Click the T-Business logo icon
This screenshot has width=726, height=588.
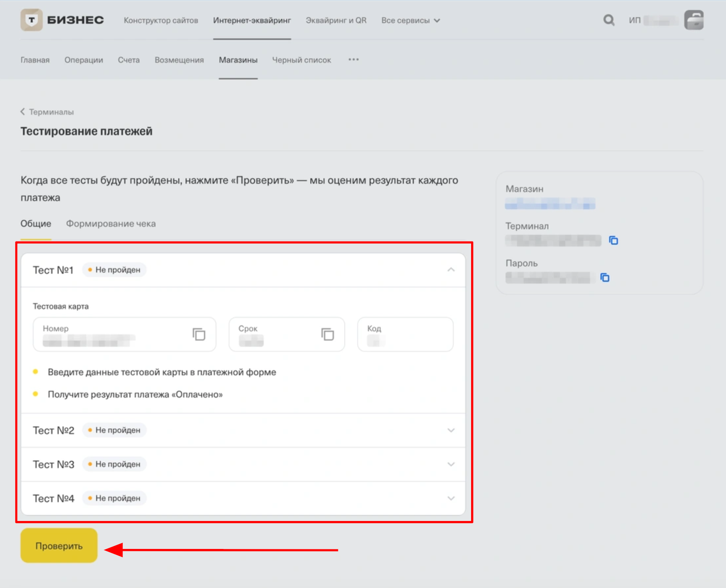[x=31, y=20]
